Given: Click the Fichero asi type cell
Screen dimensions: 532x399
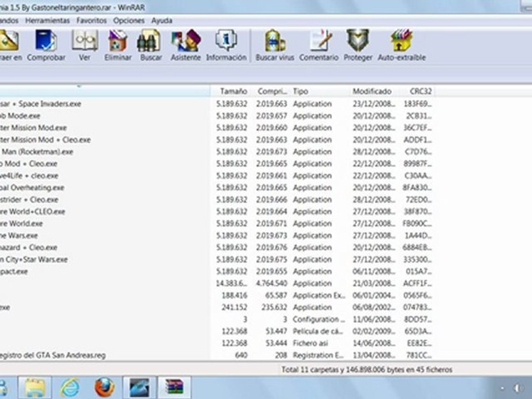Looking at the screenshot, I should pyautogui.click(x=310, y=343).
